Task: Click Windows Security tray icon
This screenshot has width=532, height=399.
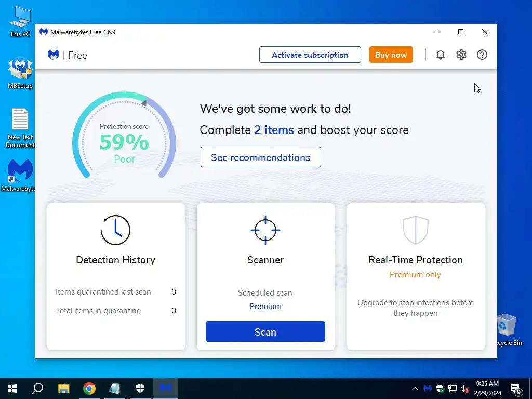Action: point(440,389)
